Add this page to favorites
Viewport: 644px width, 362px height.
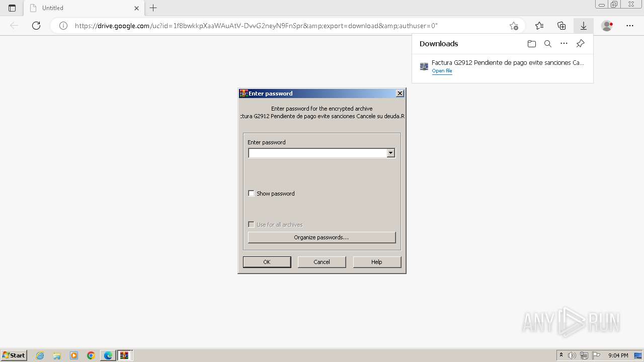click(514, 26)
